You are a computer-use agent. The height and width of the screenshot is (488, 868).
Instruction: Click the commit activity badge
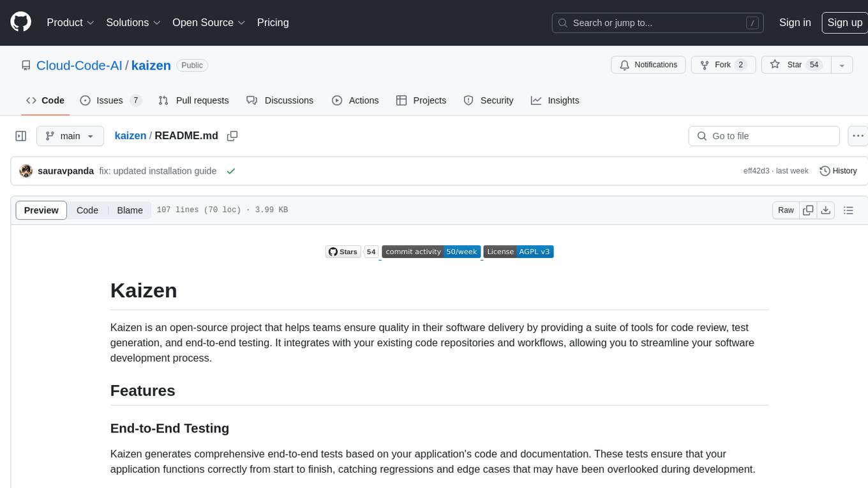click(431, 252)
